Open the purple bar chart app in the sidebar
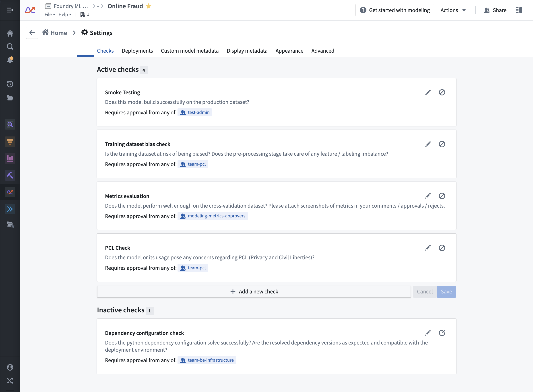 tap(10, 158)
